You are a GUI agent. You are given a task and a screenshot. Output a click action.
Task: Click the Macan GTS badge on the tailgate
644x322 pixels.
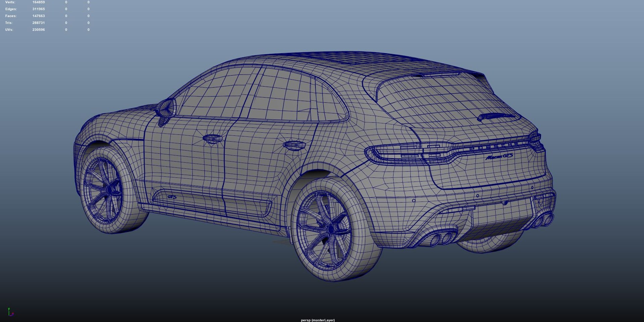coord(499,156)
